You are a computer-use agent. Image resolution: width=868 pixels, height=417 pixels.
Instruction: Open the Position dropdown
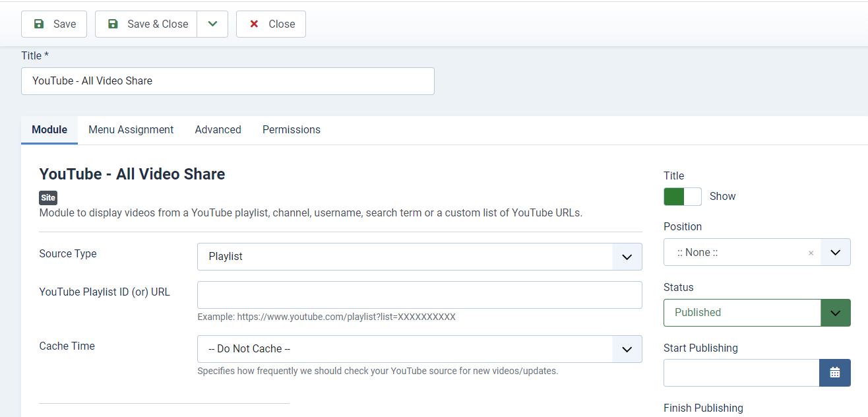(x=835, y=252)
